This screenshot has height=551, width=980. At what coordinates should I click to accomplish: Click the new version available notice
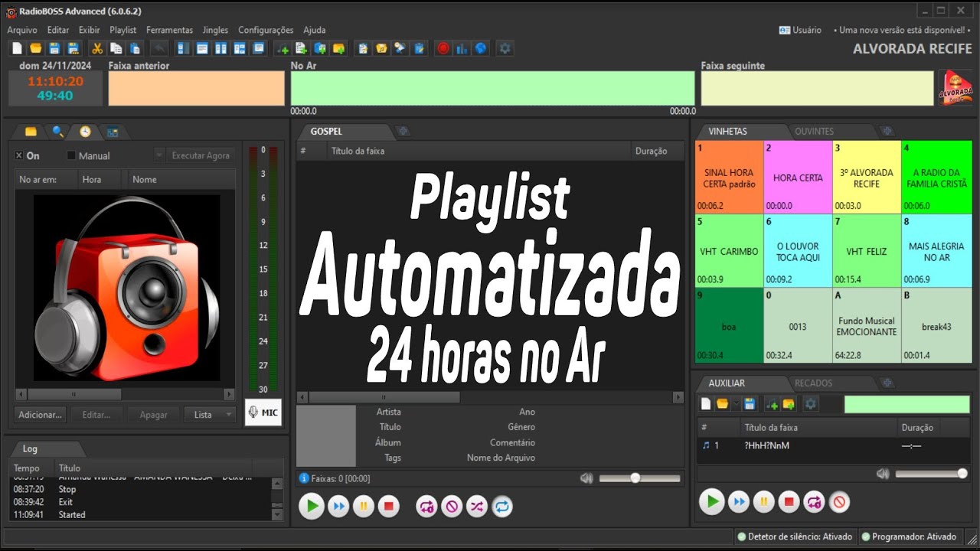(x=903, y=30)
